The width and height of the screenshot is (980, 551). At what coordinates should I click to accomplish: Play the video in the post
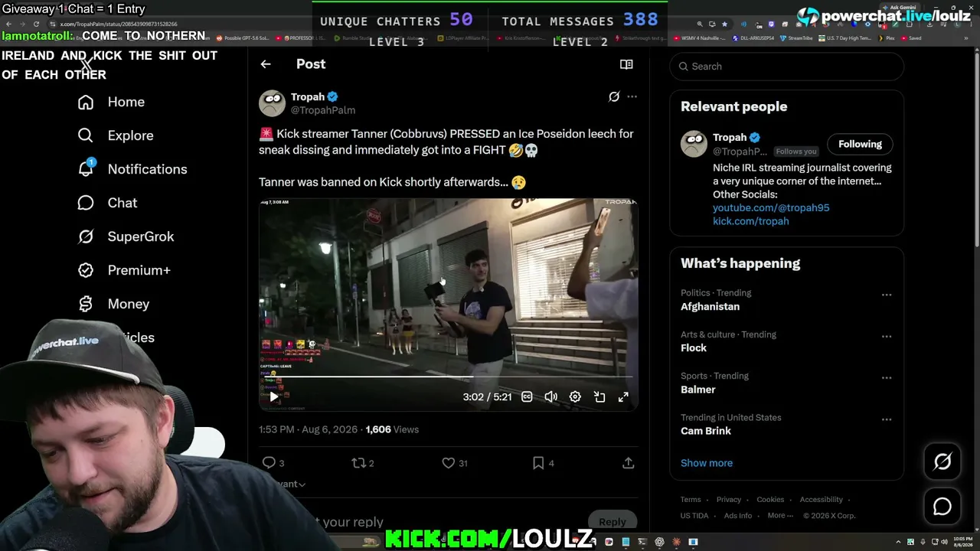[274, 396]
